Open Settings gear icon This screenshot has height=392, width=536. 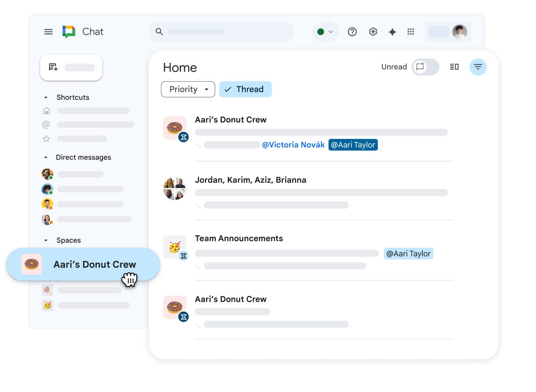(373, 32)
